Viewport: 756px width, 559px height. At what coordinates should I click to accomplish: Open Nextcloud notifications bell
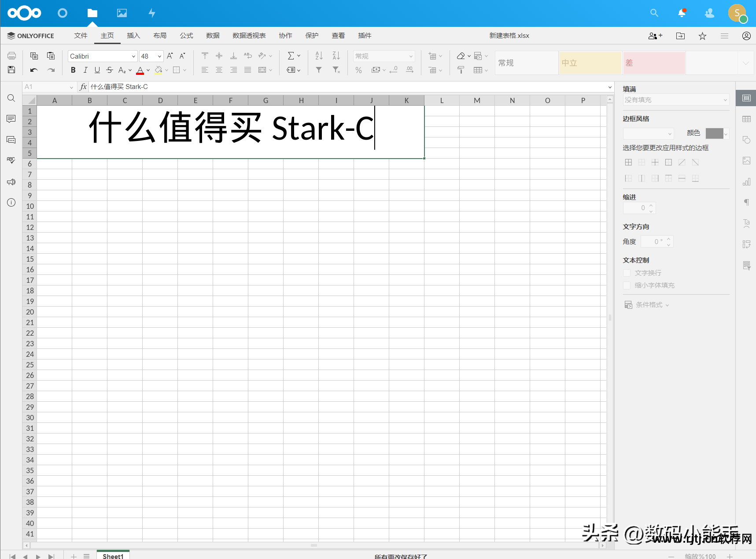pyautogui.click(x=682, y=13)
